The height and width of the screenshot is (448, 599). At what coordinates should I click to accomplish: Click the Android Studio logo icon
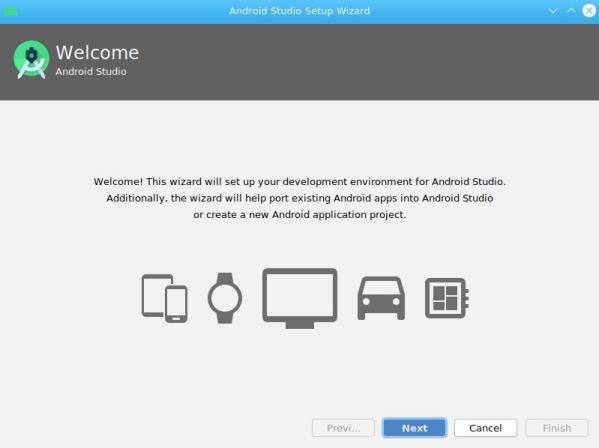(x=31, y=60)
